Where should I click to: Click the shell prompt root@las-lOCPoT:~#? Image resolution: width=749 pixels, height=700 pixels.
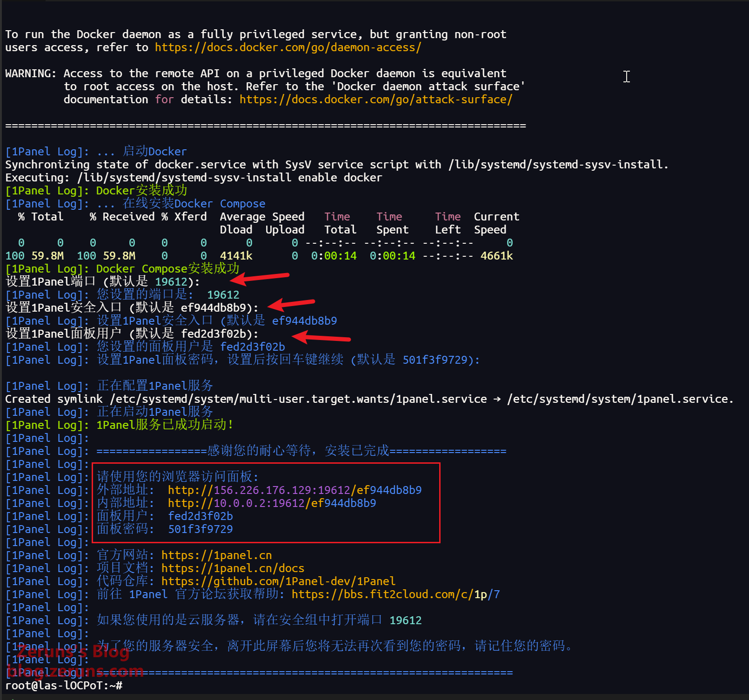point(64,686)
